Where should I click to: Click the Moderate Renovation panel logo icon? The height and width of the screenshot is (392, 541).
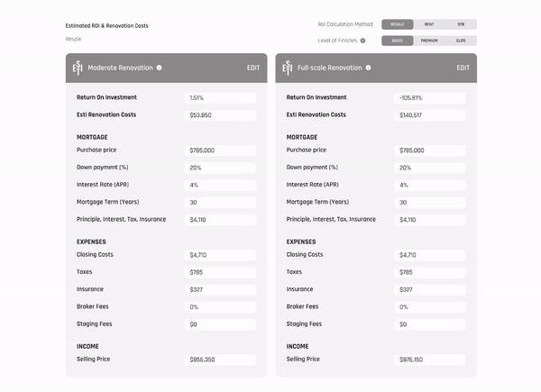coord(77,68)
